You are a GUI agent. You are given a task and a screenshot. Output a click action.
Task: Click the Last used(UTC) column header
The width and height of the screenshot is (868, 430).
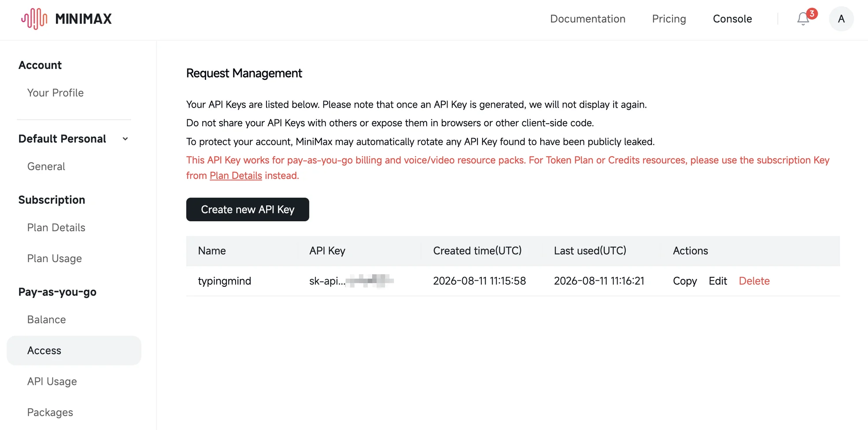coord(590,251)
